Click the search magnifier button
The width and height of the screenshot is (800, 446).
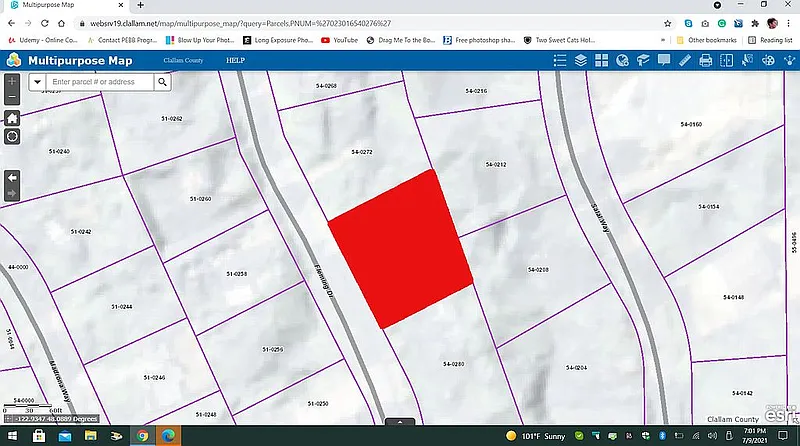(162, 82)
